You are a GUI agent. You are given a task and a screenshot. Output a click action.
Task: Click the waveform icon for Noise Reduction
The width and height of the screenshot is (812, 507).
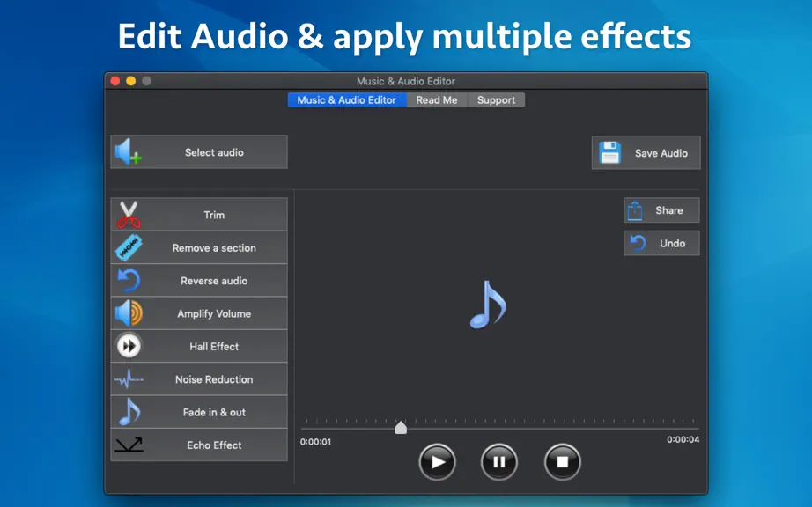[x=129, y=379]
